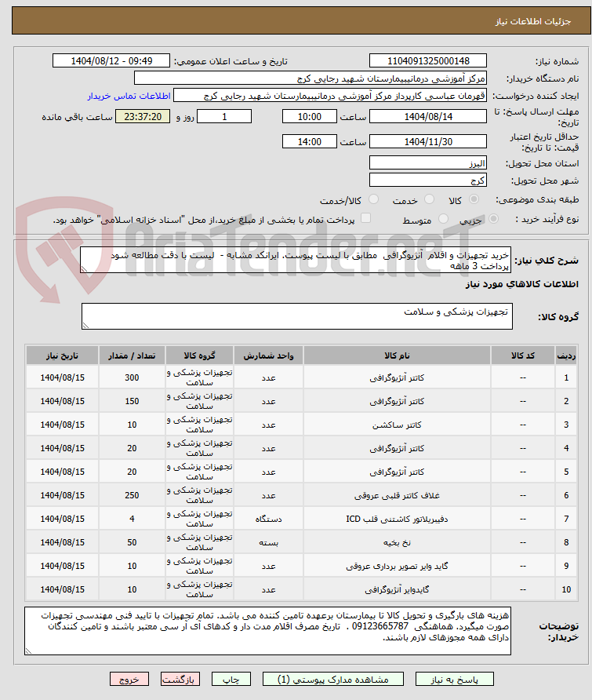Click the پاسخ به نیاز button

[x=454, y=680]
